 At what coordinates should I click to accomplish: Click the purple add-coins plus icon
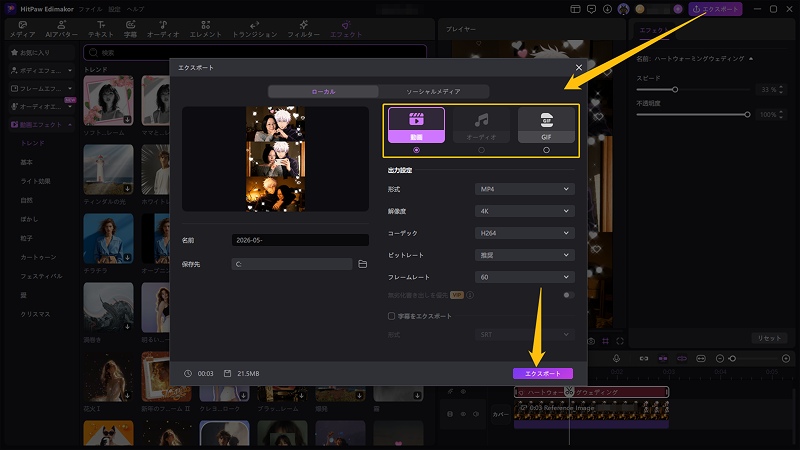[x=678, y=9]
